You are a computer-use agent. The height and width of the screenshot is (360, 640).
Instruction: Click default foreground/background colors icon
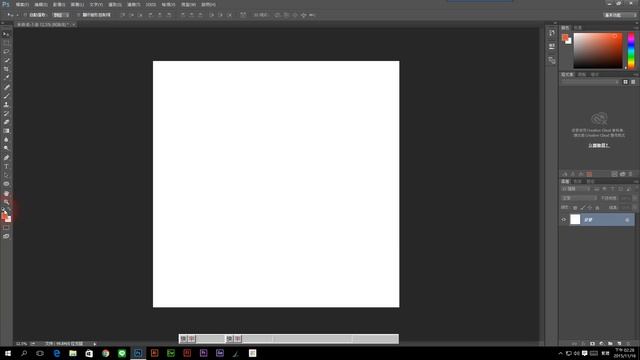[3, 209]
